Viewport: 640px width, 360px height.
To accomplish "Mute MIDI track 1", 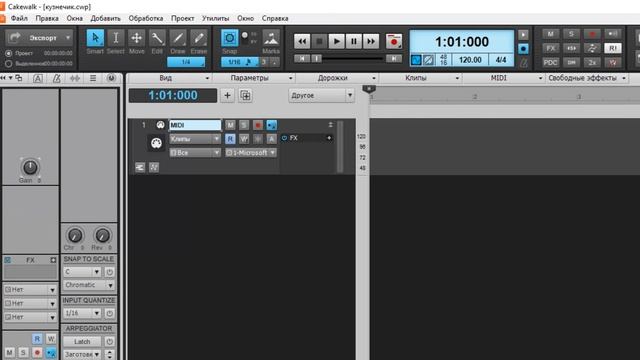I will 230,125.
